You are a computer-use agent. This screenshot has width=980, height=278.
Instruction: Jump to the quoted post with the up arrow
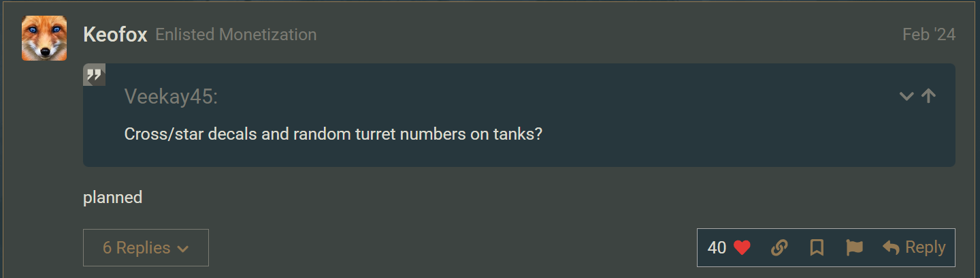click(928, 96)
